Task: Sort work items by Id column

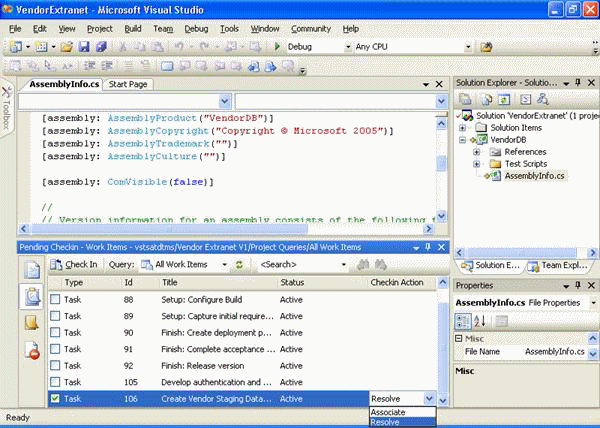Action: (x=140, y=283)
